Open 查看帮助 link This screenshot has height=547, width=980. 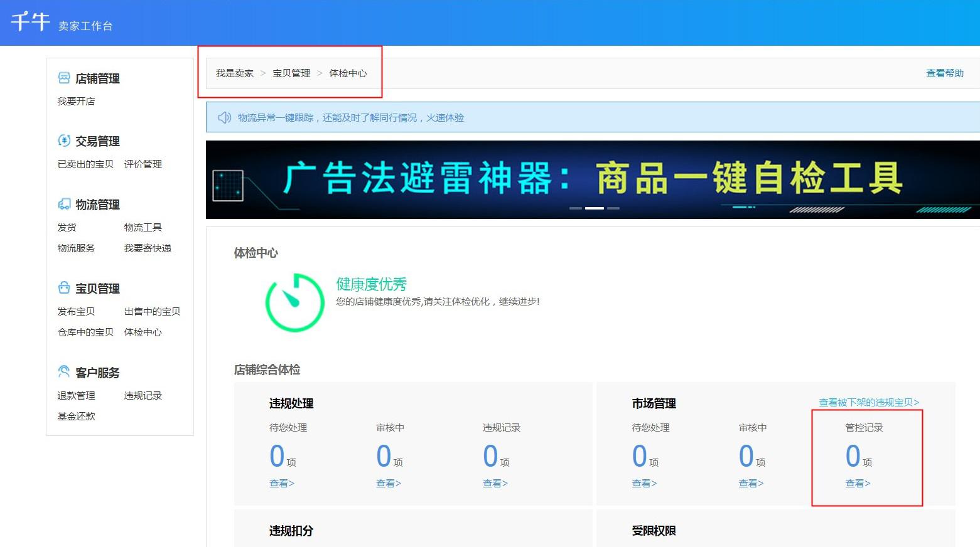click(945, 73)
